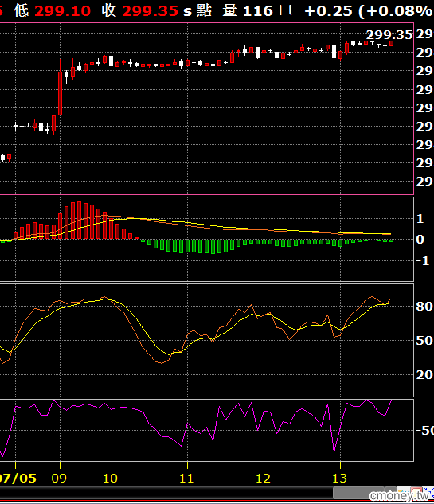Click the tallest red MACD histogram bar
Viewport: 434px width, 504px height.
point(79,221)
